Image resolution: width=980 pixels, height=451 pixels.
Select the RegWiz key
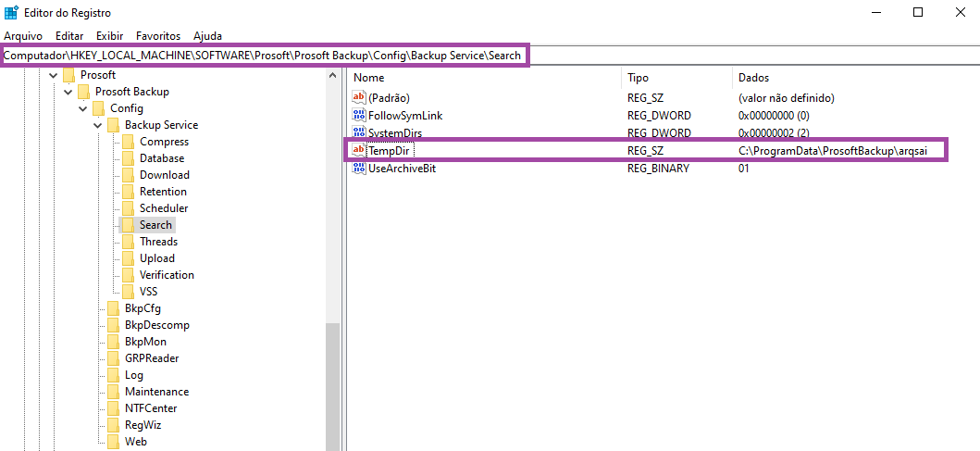point(143,425)
